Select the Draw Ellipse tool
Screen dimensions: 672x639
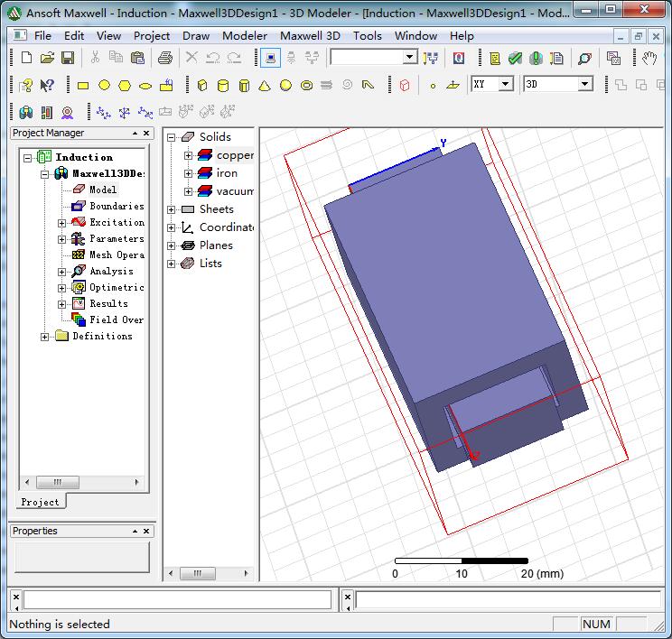[145, 86]
